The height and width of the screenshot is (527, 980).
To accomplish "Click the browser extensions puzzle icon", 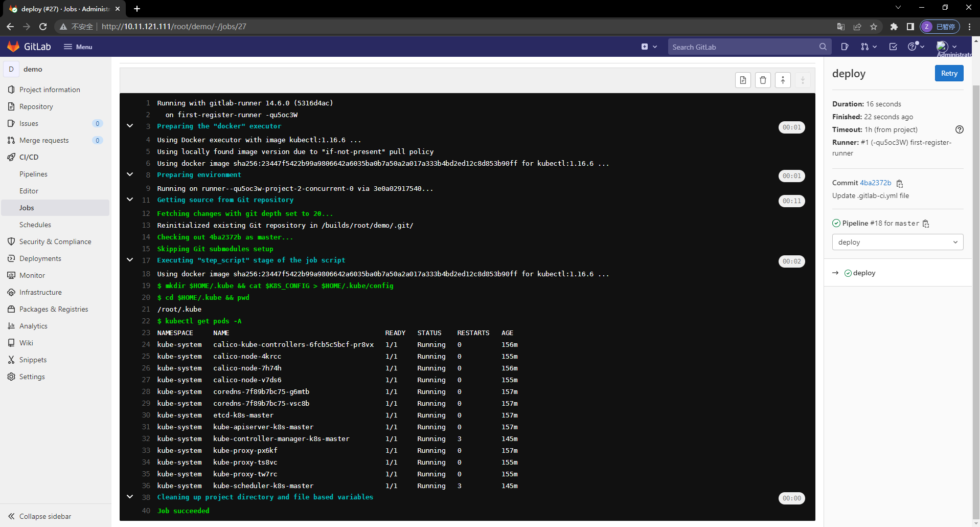I will coord(894,27).
